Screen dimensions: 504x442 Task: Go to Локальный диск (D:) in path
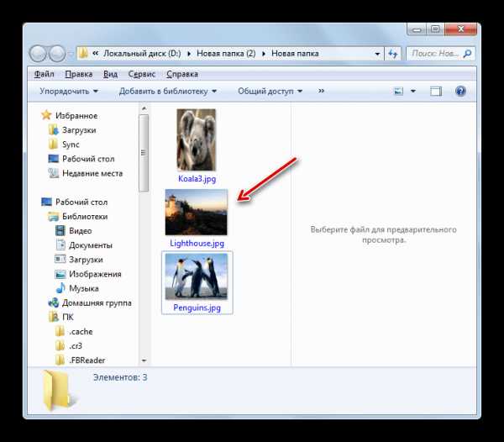(x=142, y=54)
